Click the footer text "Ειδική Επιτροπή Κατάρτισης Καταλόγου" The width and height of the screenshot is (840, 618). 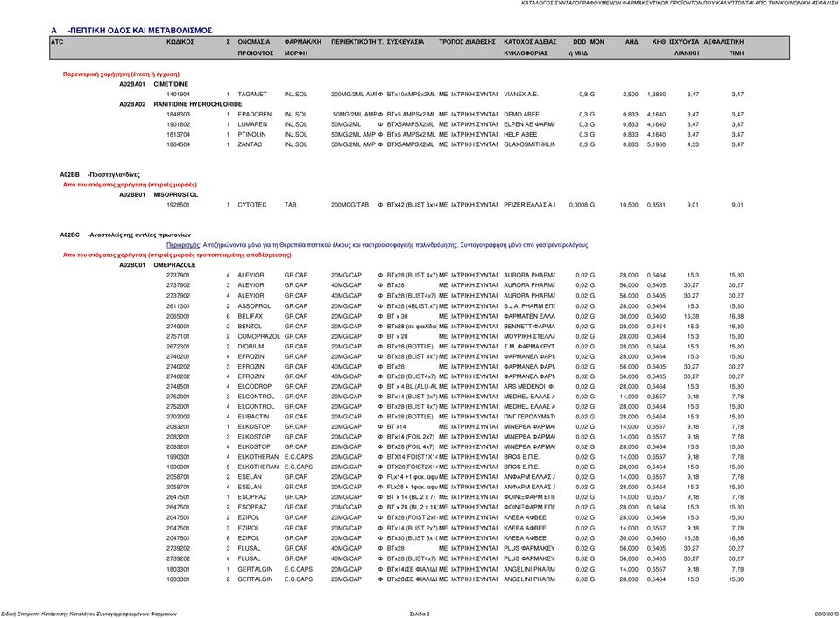pyautogui.click(x=46, y=614)
